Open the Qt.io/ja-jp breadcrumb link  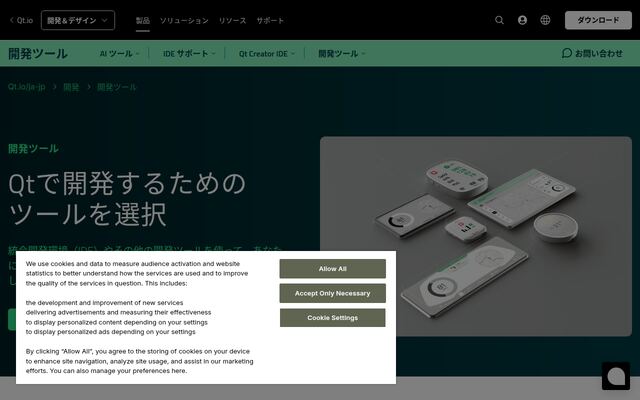(x=27, y=87)
